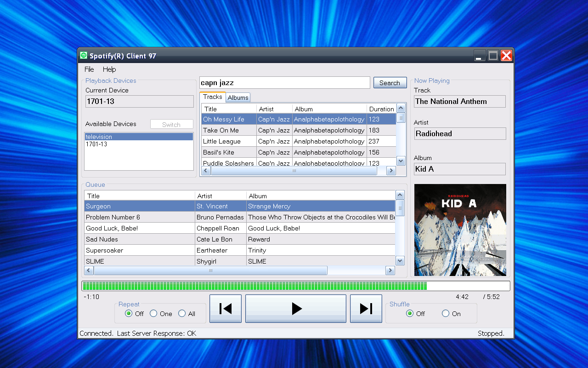Viewport: 588px width, 368px height.
Task: Click the search results Album column header
Action: click(x=329, y=109)
